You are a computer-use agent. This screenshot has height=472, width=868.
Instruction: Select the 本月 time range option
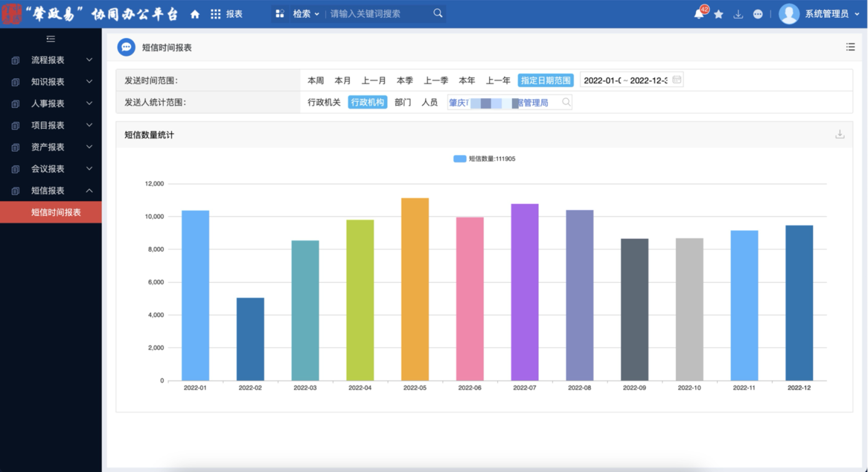coord(342,81)
